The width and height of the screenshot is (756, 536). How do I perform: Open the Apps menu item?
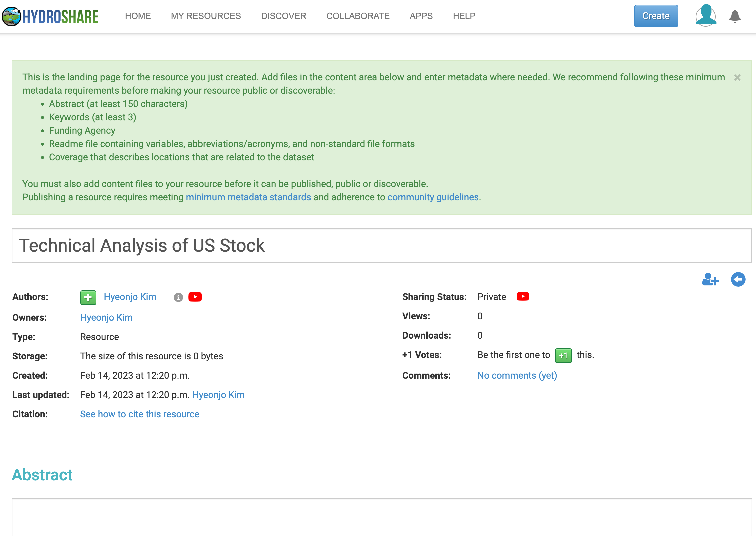(x=421, y=16)
